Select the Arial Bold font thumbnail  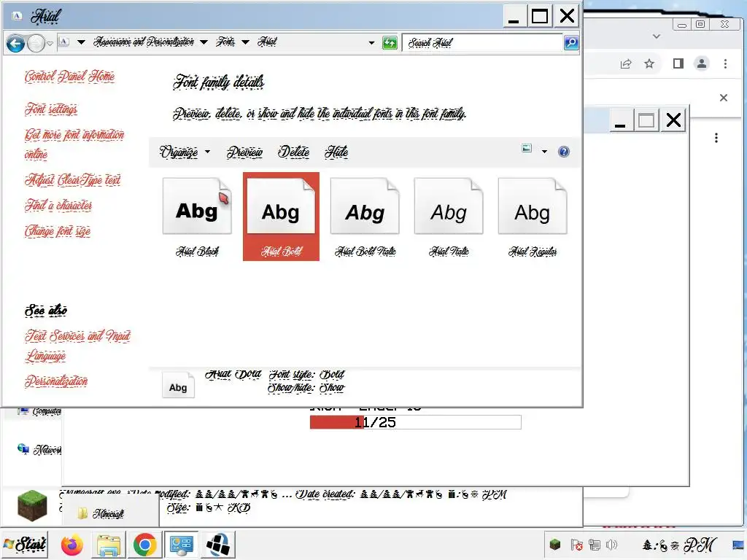point(281,217)
